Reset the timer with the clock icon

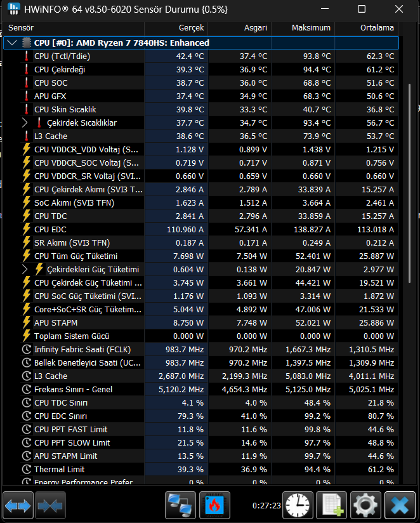click(298, 505)
